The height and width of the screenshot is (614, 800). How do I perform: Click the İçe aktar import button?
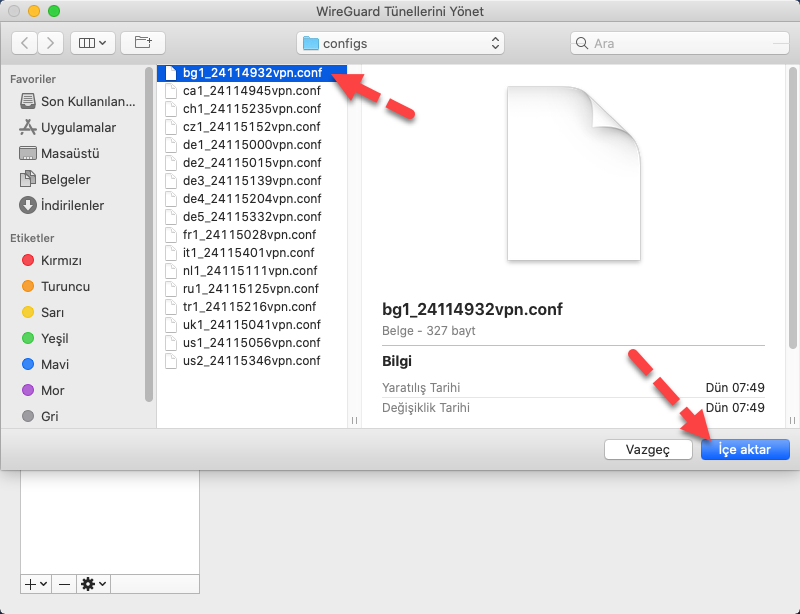(x=745, y=450)
